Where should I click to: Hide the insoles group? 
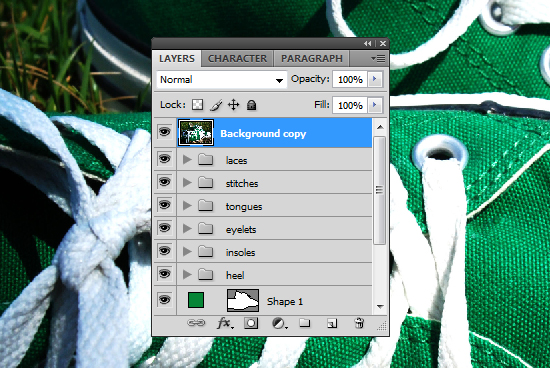pyautogui.click(x=165, y=251)
